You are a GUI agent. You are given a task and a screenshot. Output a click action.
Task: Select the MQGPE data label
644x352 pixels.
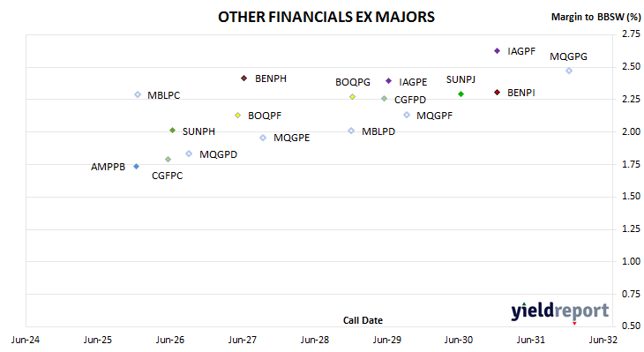(292, 138)
